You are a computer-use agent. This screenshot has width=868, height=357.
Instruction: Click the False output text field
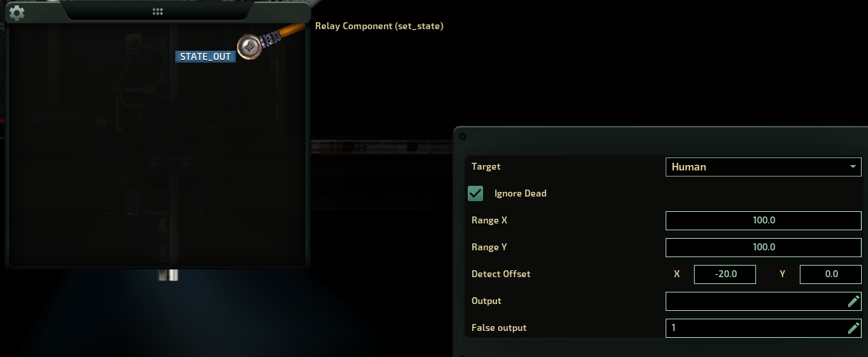pyautogui.click(x=764, y=328)
